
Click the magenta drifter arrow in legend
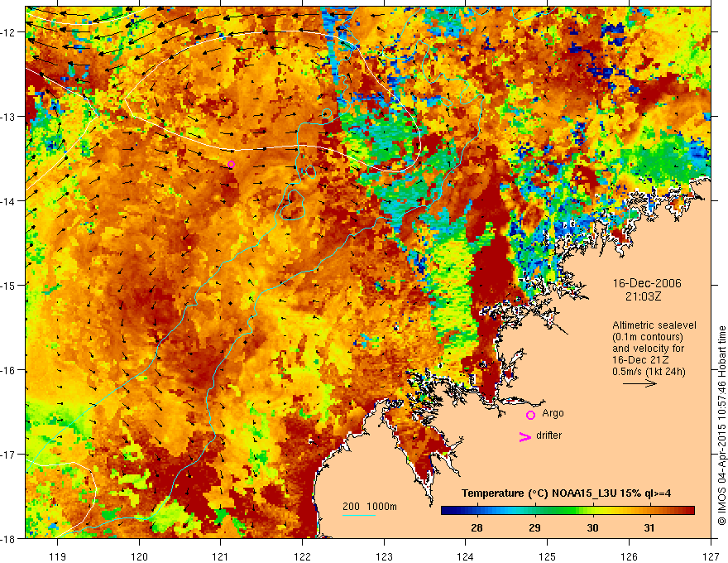click(x=525, y=436)
